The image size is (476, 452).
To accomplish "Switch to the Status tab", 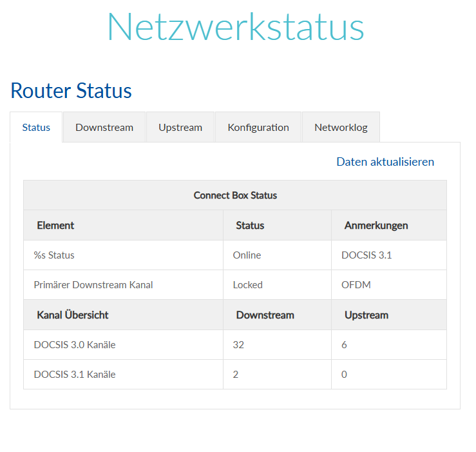I will (x=36, y=127).
